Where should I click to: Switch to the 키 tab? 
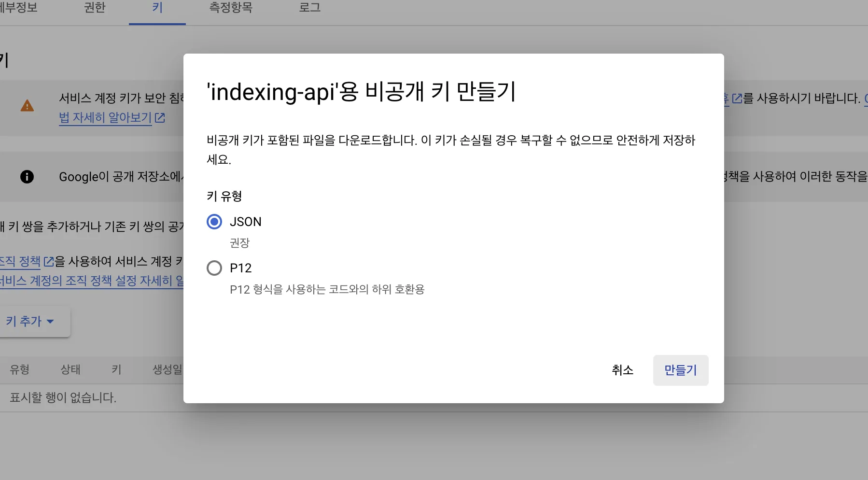pyautogui.click(x=157, y=8)
